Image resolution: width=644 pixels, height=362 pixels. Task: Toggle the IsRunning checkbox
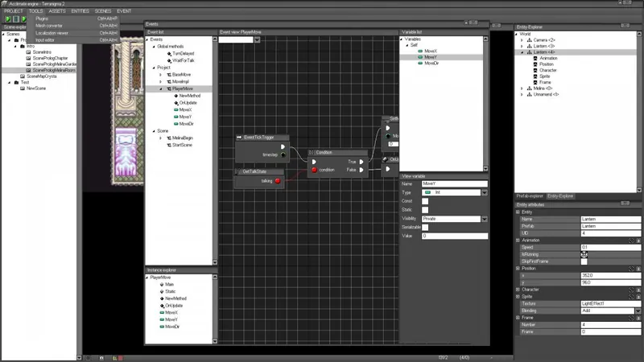pyautogui.click(x=584, y=254)
